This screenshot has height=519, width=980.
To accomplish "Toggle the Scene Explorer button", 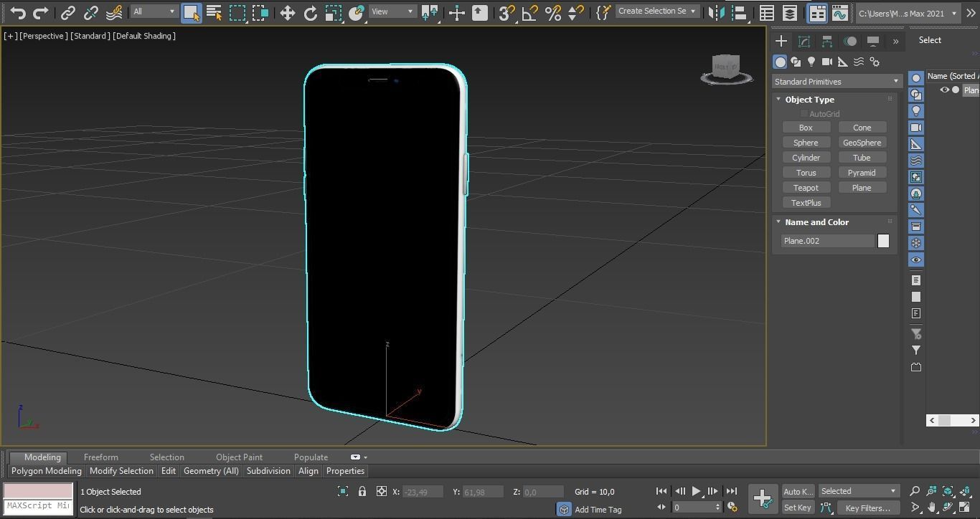I will point(767,12).
